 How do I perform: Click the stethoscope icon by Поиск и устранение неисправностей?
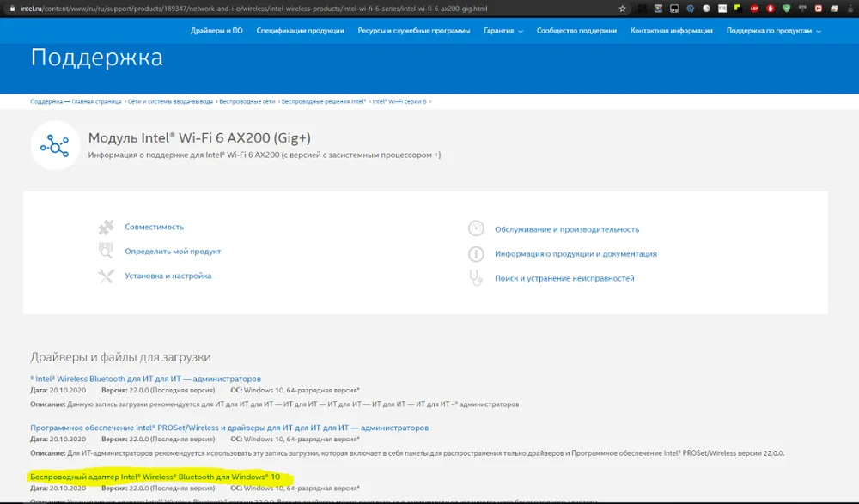[476, 277]
